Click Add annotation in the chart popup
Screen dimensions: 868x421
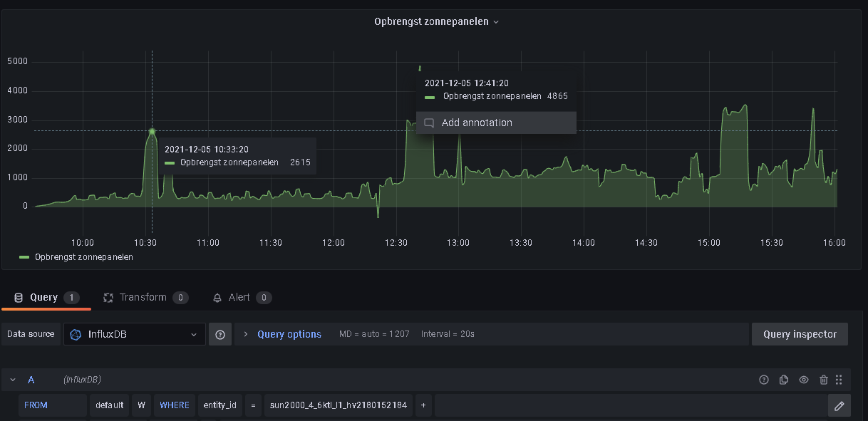click(x=496, y=123)
